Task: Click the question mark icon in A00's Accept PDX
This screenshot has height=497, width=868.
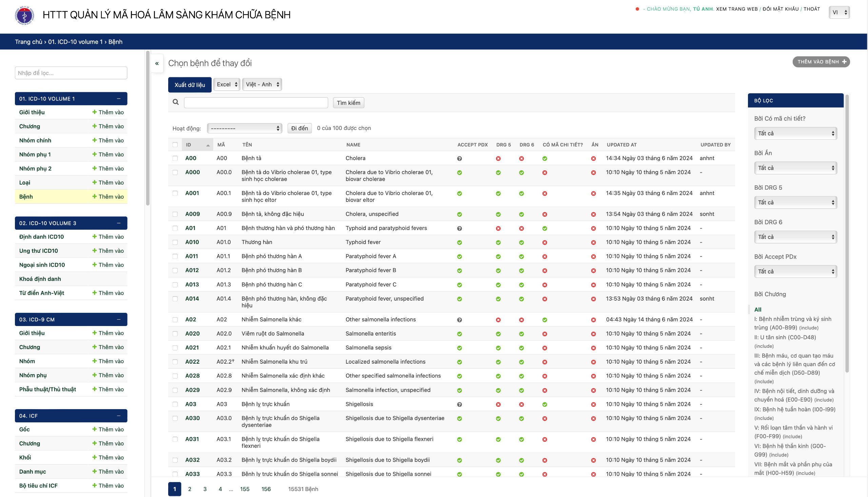Action: [x=459, y=158]
